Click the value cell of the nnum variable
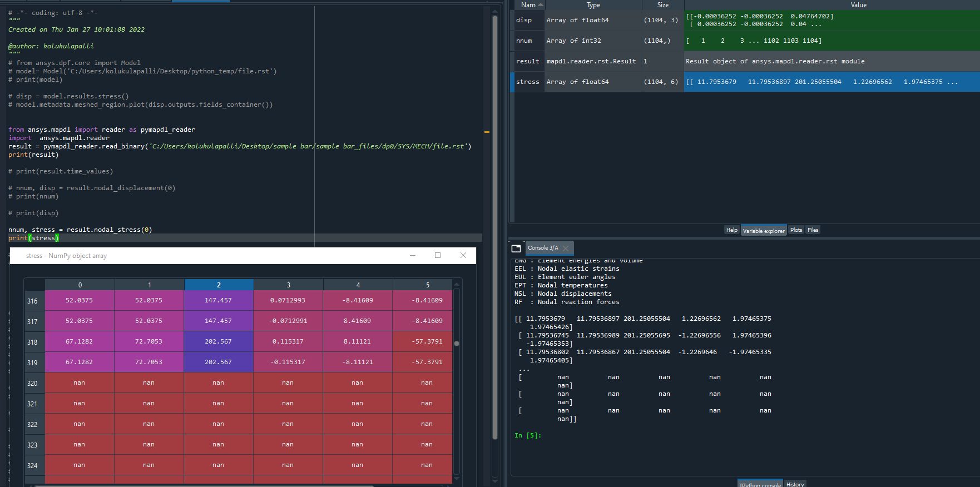Screen dimensions: 980x487 [831, 41]
